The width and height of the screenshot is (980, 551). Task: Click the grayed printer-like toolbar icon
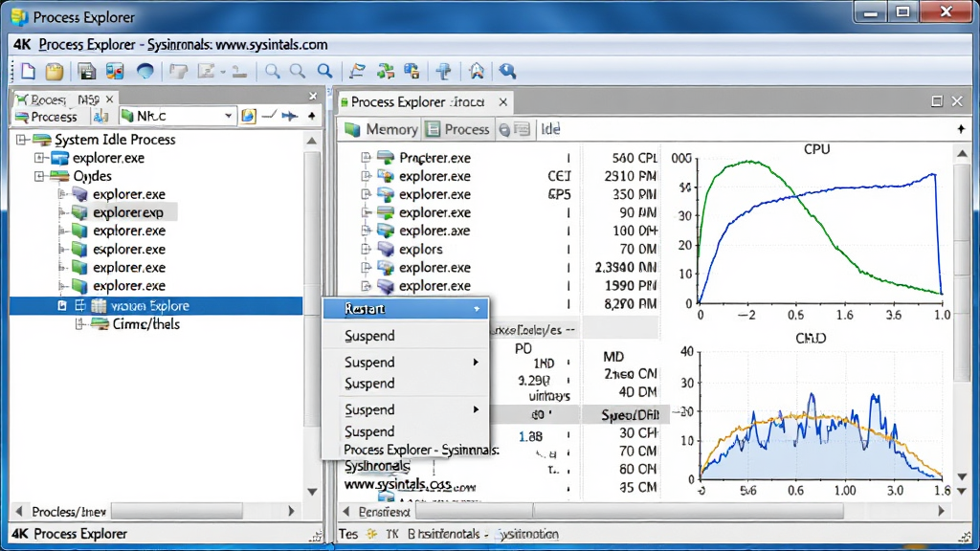pyautogui.click(x=178, y=71)
